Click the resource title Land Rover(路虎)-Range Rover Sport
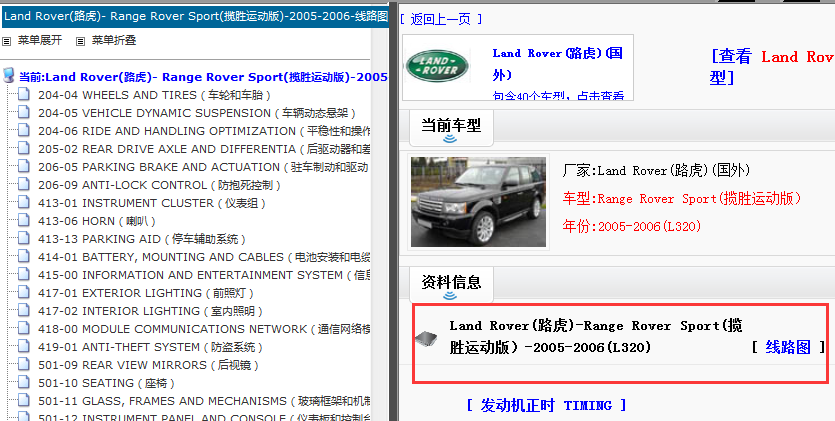The image size is (835, 421). (596, 336)
